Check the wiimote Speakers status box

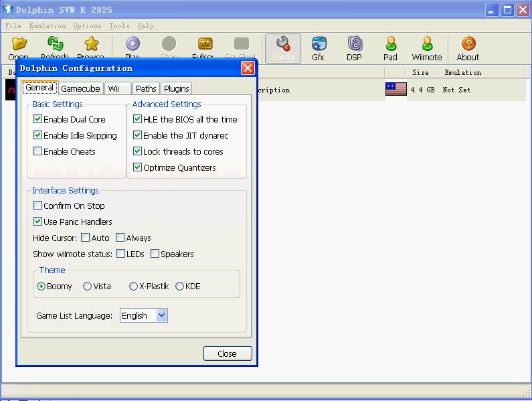155,254
